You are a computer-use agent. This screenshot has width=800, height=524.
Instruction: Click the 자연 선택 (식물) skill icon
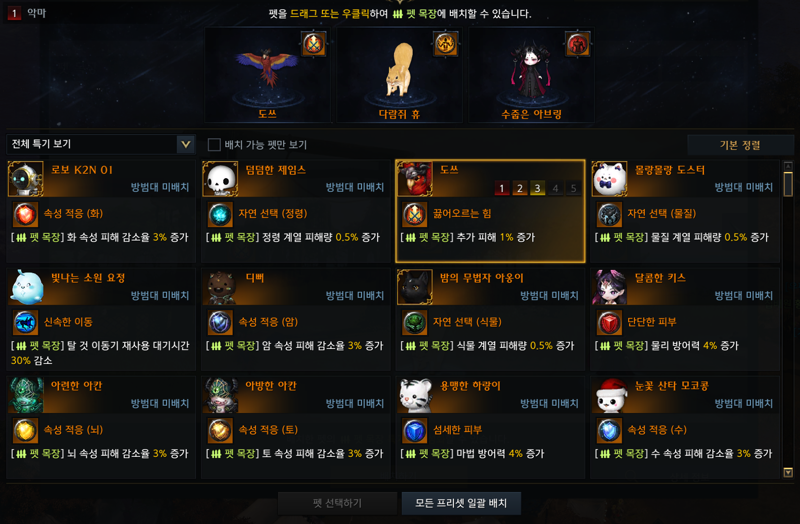(x=414, y=322)
